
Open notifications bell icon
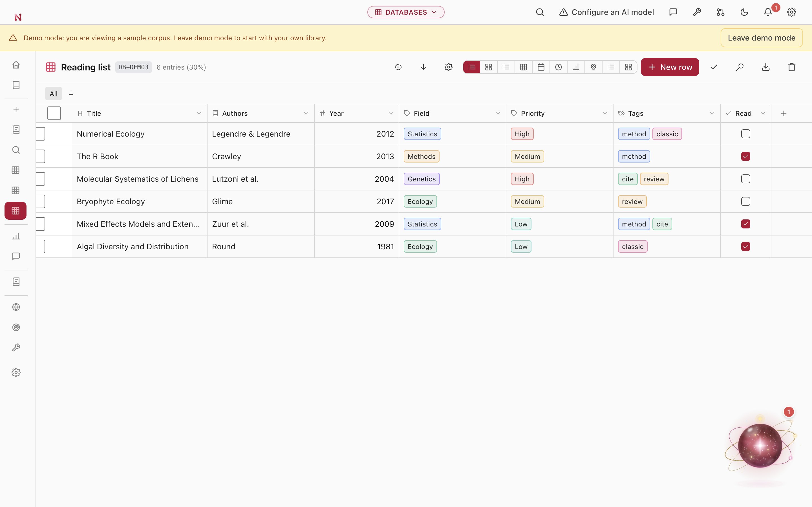click(768, 12)
